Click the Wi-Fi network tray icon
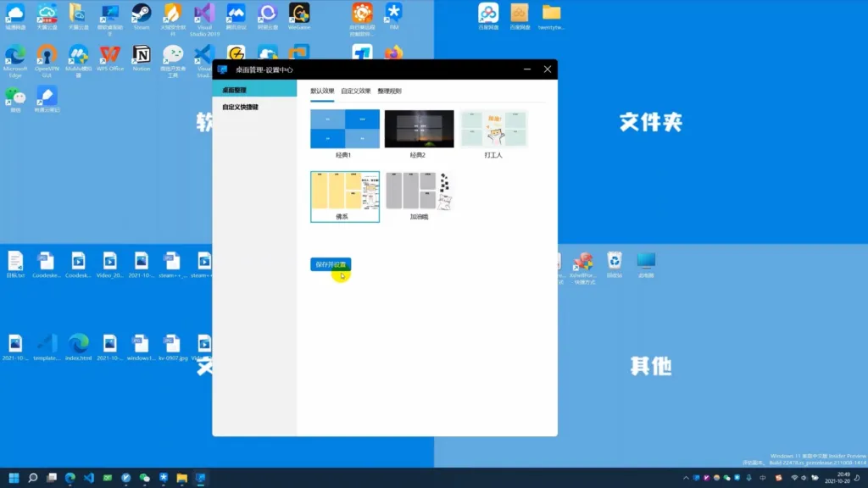 tap(794, 478)
